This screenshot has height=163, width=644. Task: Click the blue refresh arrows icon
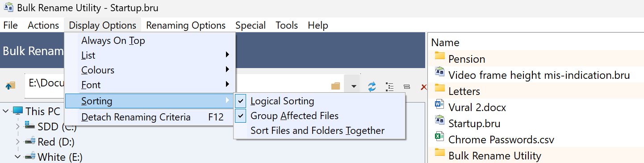[372, 86]
